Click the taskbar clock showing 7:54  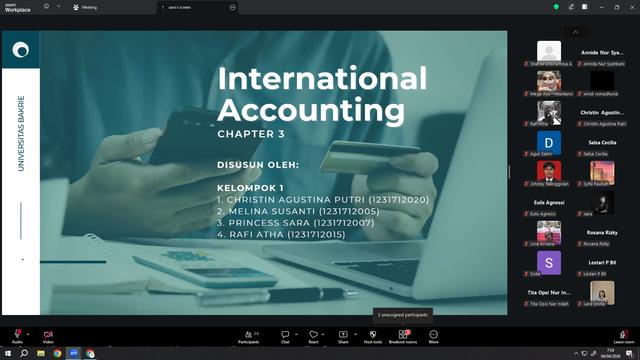point(611,353)
